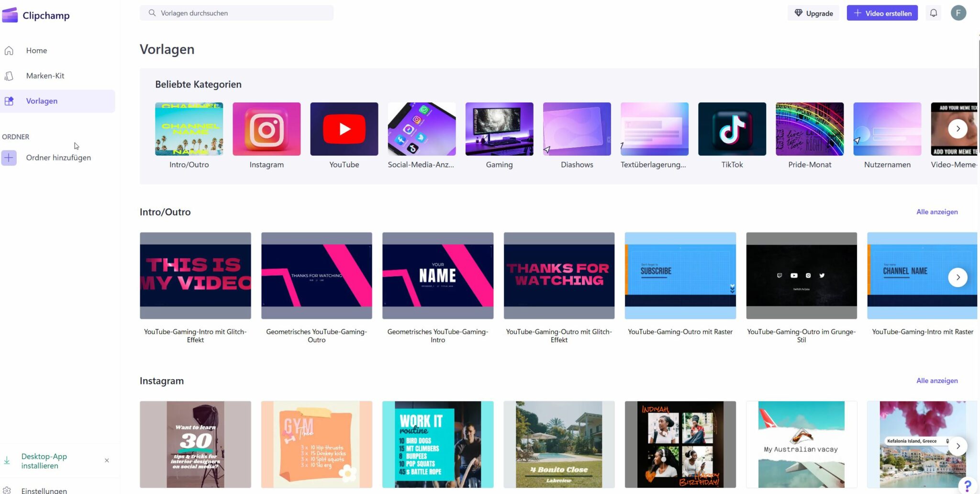
Task: Click the Upgrade button
Action: click(x=813, y=13)
